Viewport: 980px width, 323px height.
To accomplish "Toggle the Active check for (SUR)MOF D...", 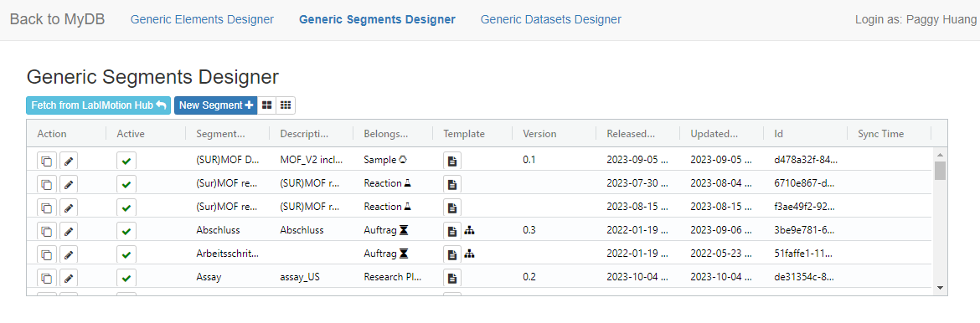I will click(x=126, y=161).
